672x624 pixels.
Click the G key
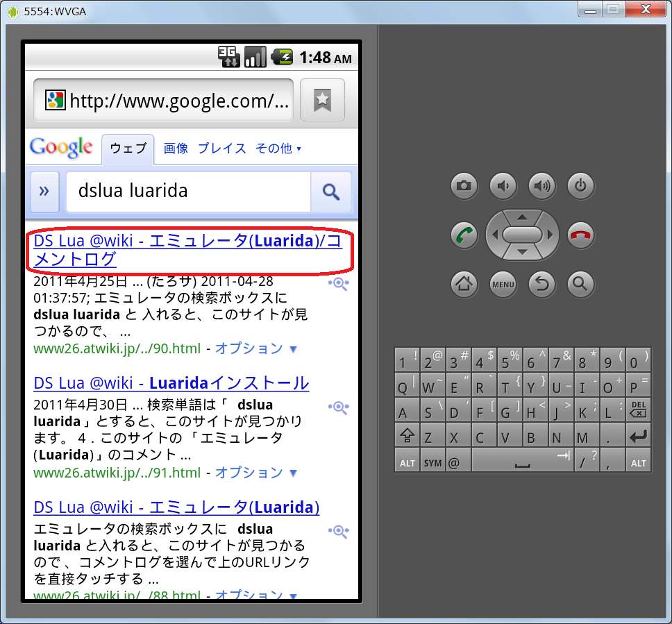click(510, 411)
